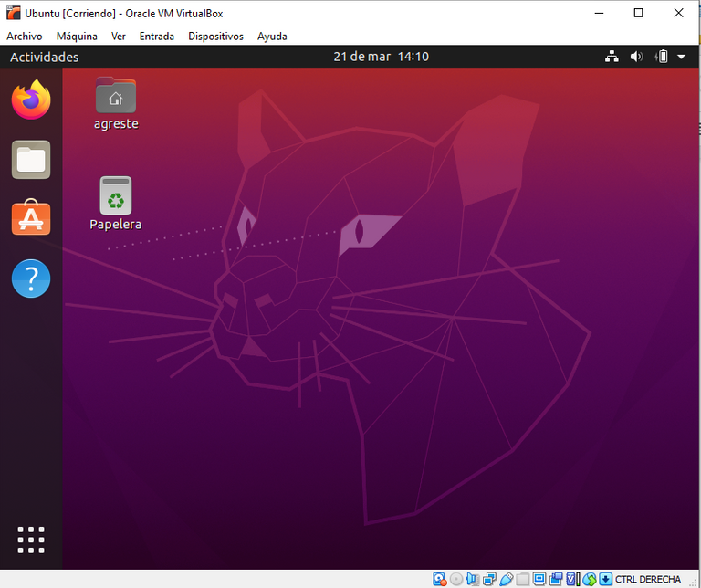Open the Entrada menu
This screenshot has height=588, width=701.
pyautogui.click(x=156, y=37)
